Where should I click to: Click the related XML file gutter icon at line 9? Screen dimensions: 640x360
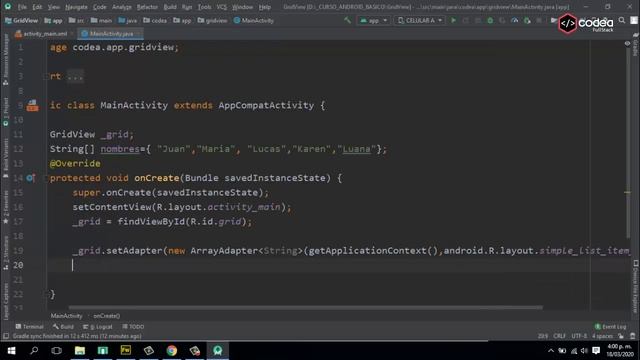click(32, 106)
